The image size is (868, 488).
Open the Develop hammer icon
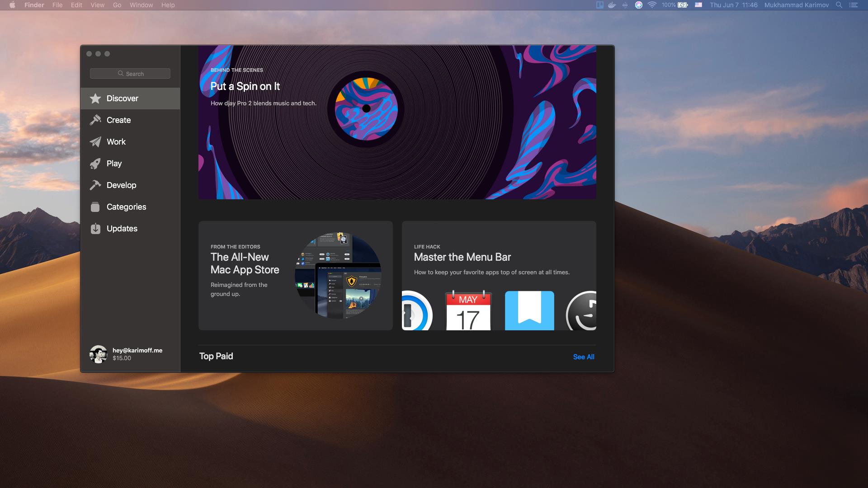(x=95, y=185)
